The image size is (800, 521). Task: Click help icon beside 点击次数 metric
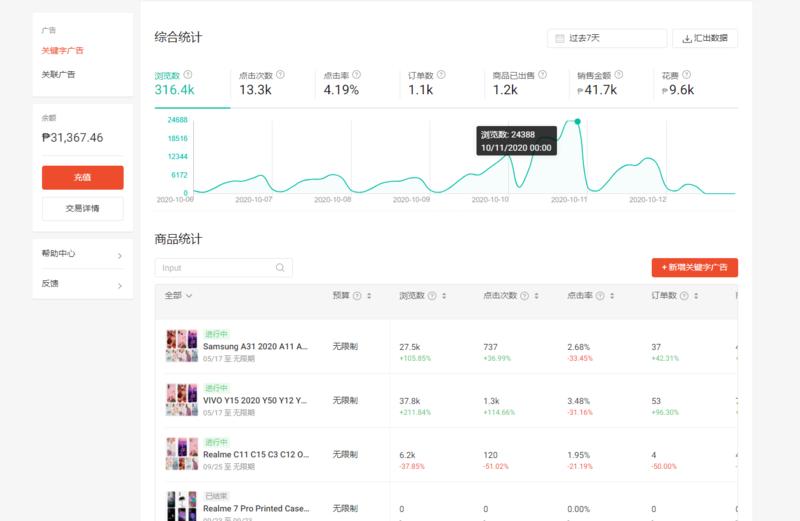pyautogui.click(x=280, y=75)
